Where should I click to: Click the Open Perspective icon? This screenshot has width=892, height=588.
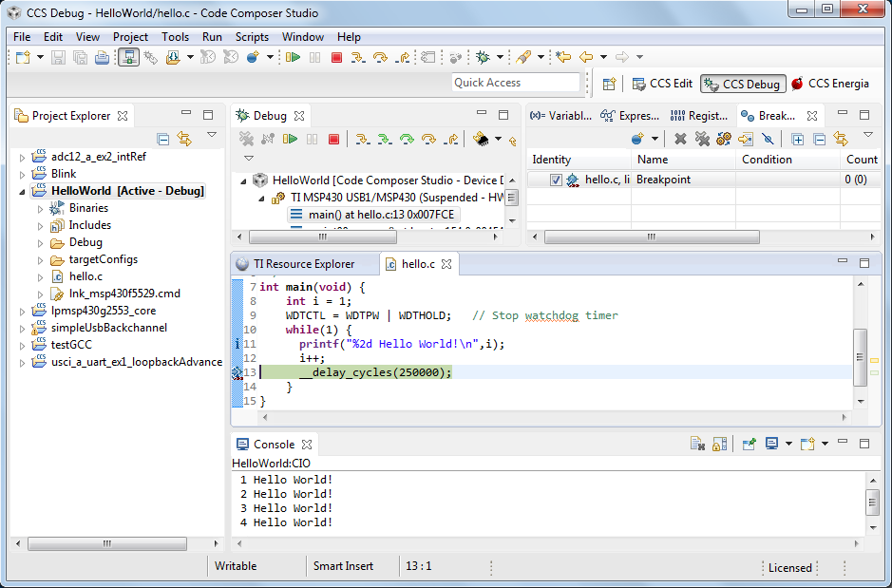[x=610, y=84]
